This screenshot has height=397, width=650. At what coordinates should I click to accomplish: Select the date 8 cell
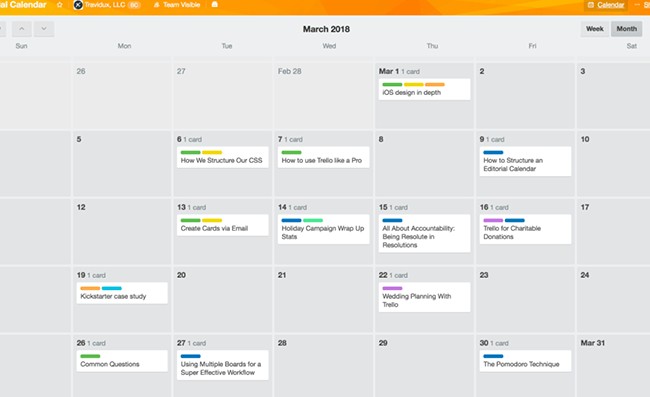pyautogui.click(x=424, y=163)
